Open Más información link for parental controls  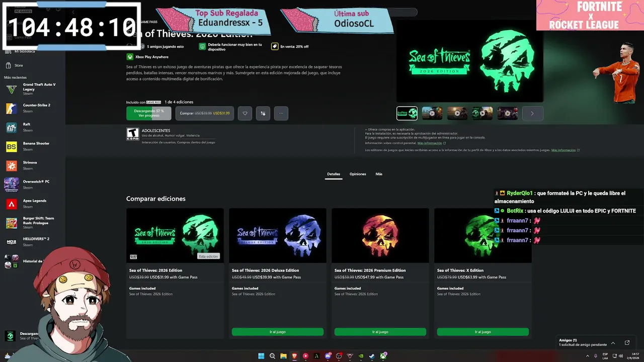tap(429, 143)
